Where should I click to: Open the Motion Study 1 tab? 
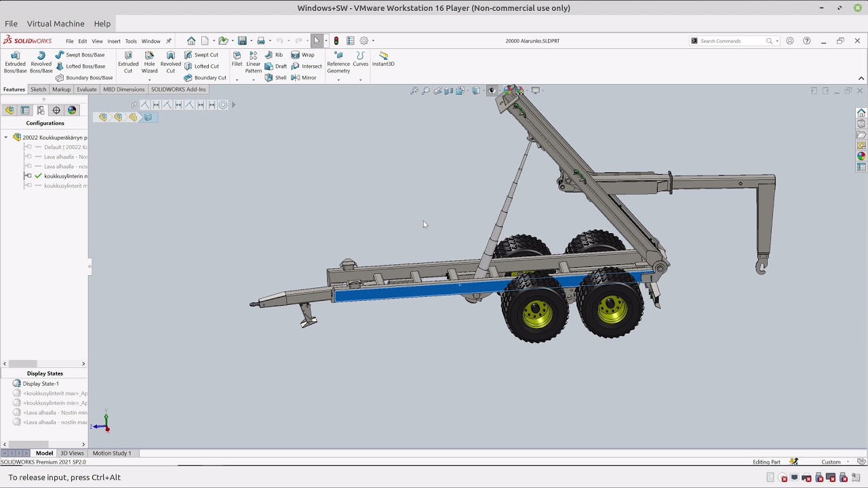(112, 453)
